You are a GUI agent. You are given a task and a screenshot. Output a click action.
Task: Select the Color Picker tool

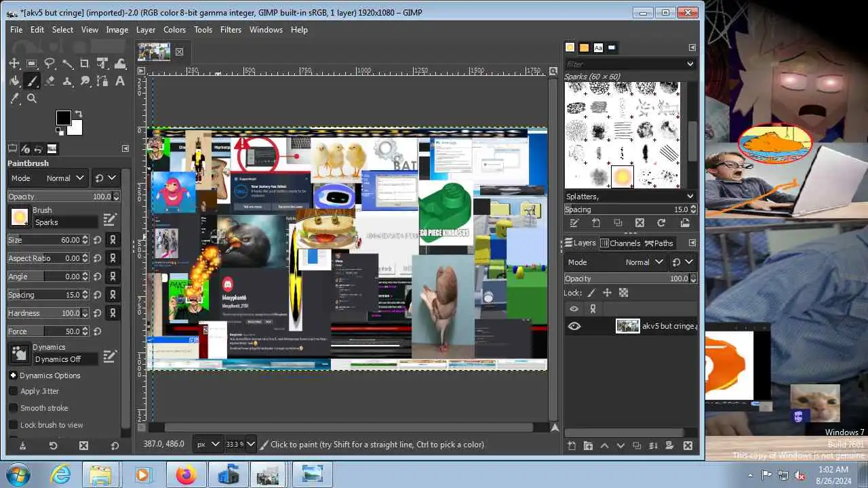coord(14,99)
